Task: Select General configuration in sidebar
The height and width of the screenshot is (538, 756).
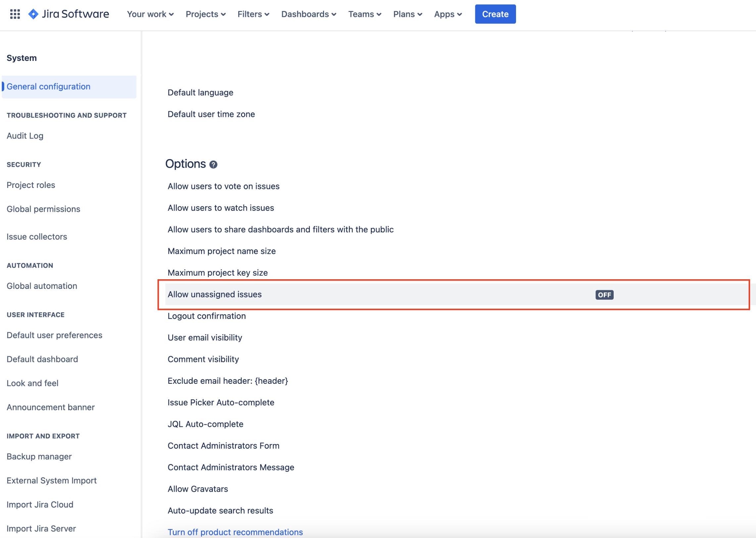Action: tap(48, 86)
